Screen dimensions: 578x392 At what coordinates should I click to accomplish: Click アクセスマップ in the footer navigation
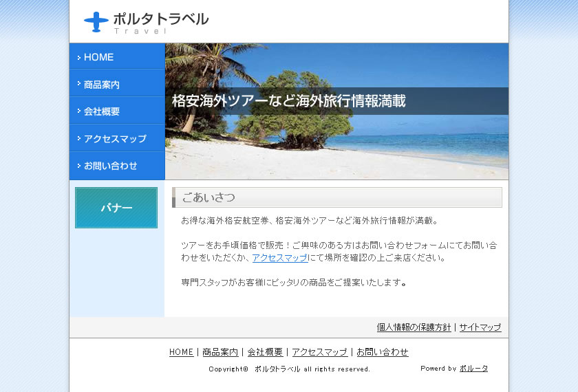(x=319, y=352)
